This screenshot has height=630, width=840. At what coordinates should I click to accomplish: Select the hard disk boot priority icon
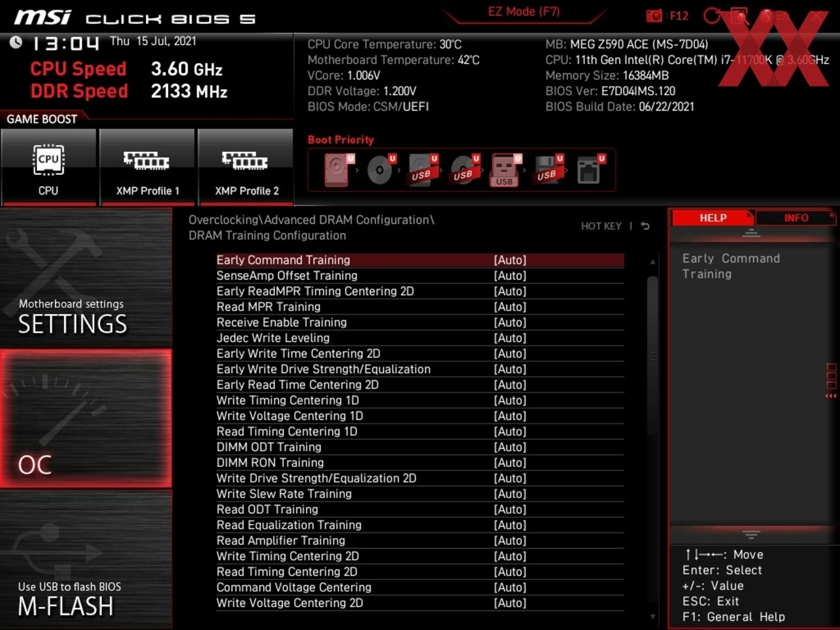(338, 169)
